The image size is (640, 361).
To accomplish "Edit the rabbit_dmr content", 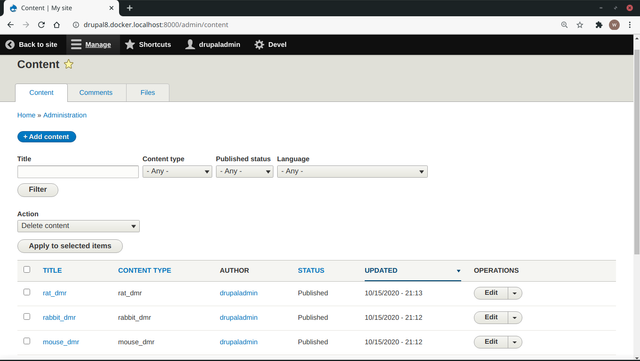I will pos(491,318).
